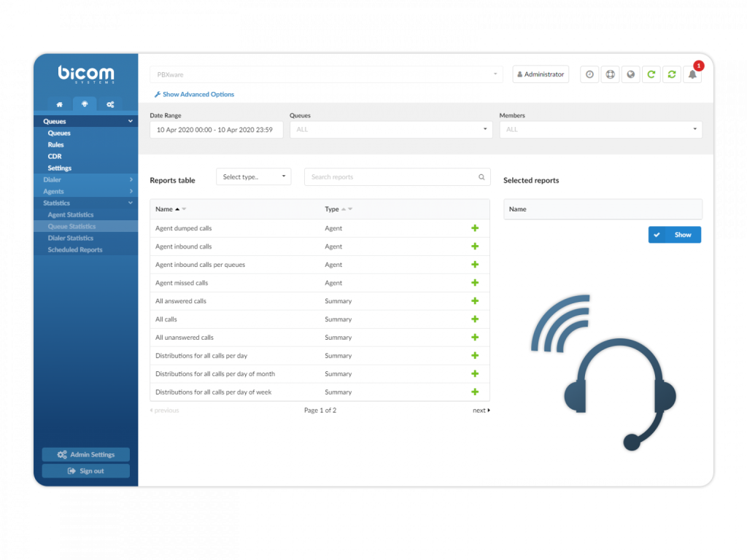Screen dimensions: 747x560
Task: Click the Show button
Action: tap(675, 235)
